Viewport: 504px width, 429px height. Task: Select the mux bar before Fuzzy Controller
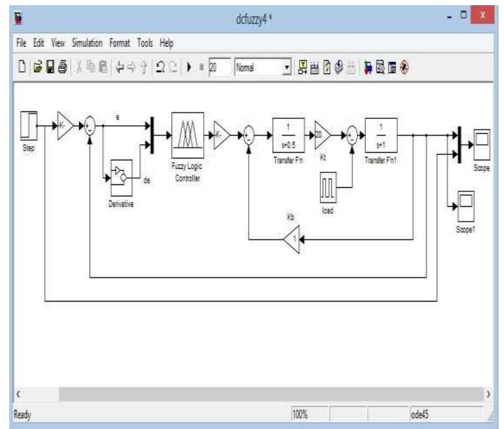152,135
